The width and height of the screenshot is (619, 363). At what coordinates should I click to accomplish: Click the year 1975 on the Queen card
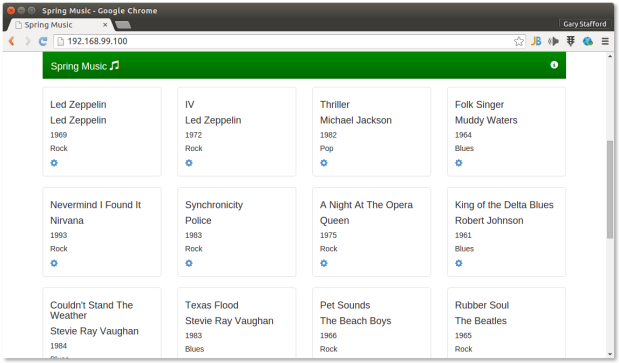(328, 235)
